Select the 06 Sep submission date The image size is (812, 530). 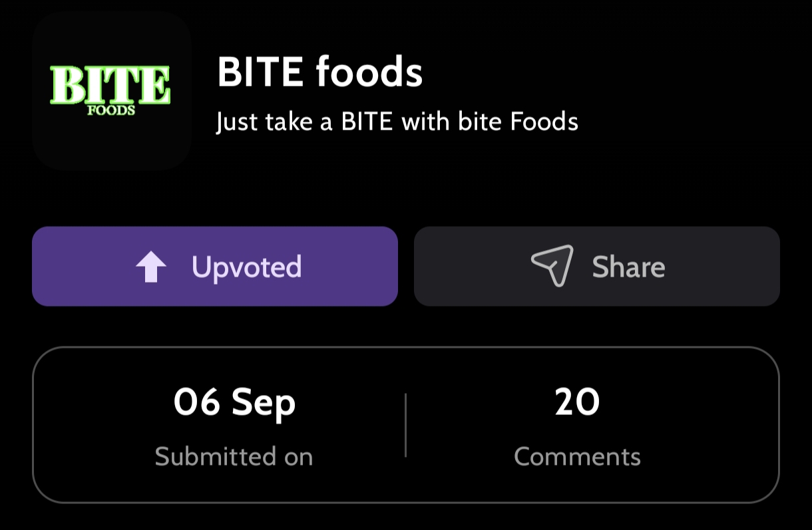234,402
